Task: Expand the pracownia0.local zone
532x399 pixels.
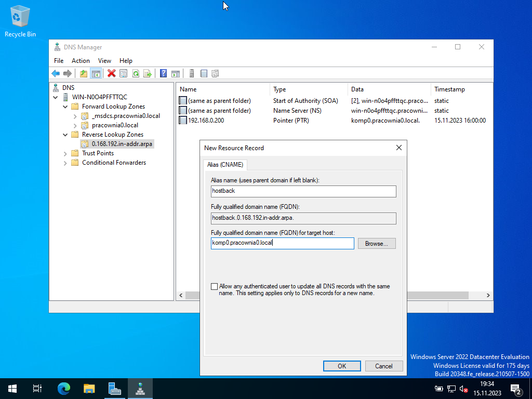Action: point(75,126)
